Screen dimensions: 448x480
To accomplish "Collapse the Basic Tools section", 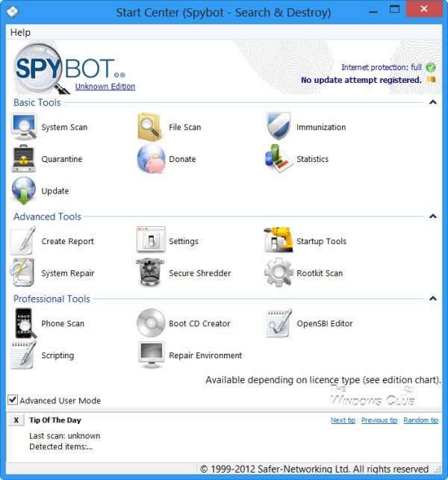I will (432, 102).
